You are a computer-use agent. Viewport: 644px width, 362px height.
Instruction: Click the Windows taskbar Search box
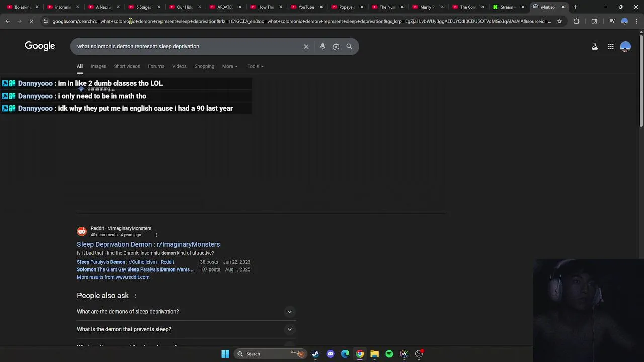[271, 354]
